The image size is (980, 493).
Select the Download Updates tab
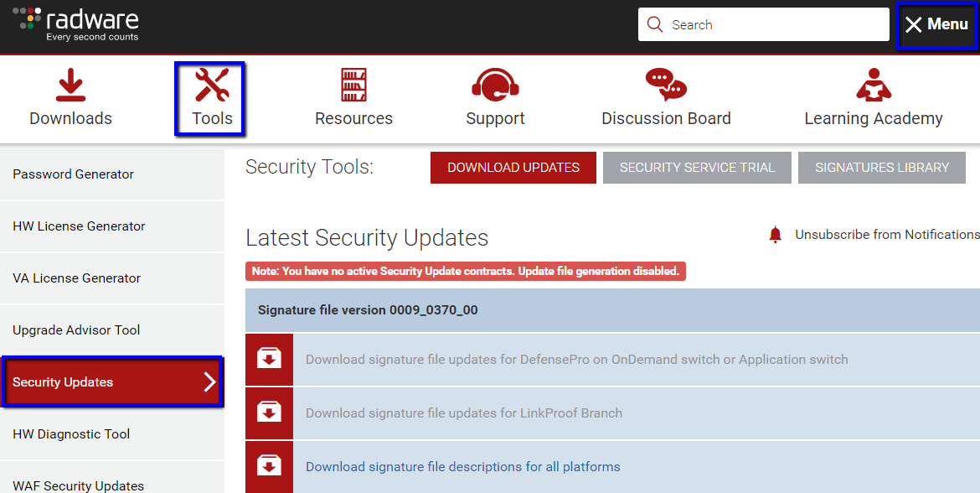(513, 168)
